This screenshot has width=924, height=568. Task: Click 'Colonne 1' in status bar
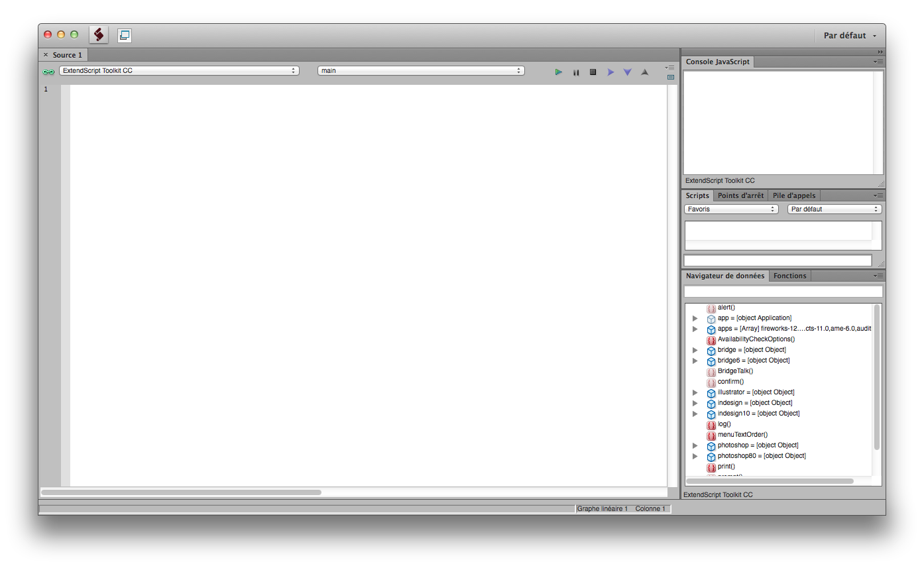(x=650, y=509)
